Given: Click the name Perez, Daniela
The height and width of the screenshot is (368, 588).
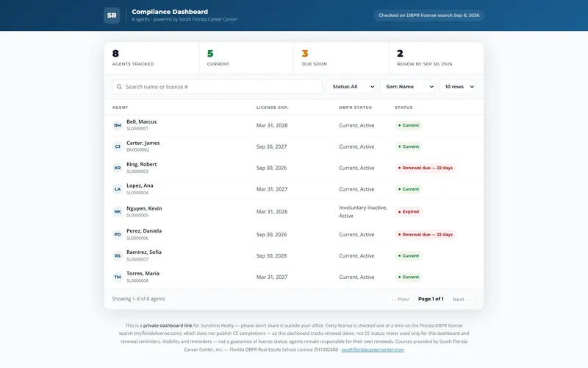Looking at the screenshot, I should pyautogui.click(x=144, y=231).
